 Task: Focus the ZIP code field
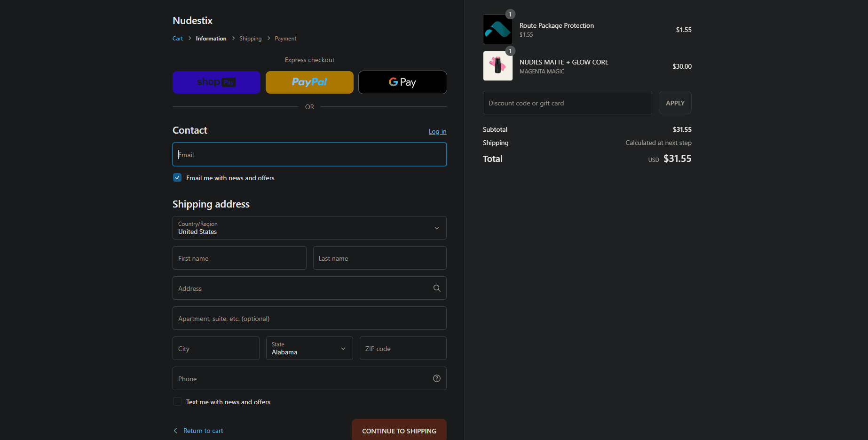click(403, 348)
